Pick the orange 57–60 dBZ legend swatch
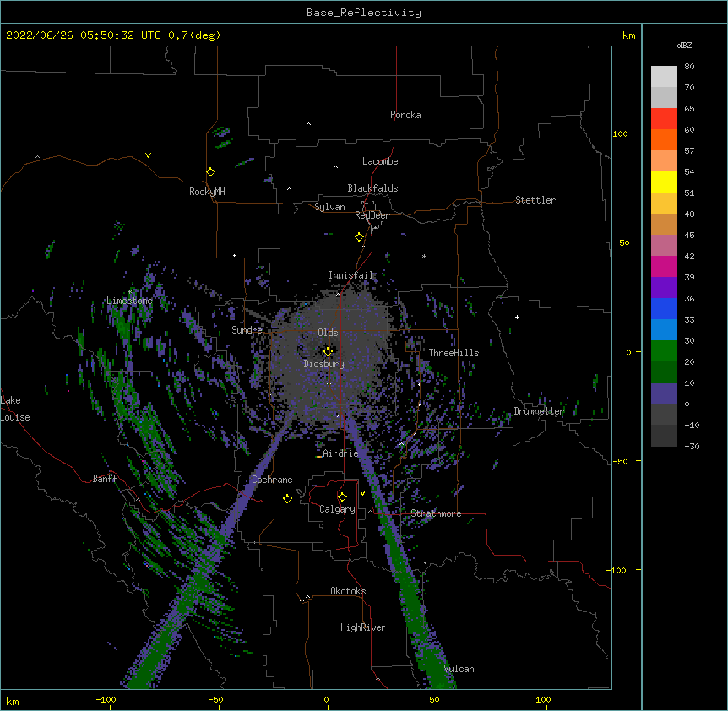 click(x=664, y=139)
